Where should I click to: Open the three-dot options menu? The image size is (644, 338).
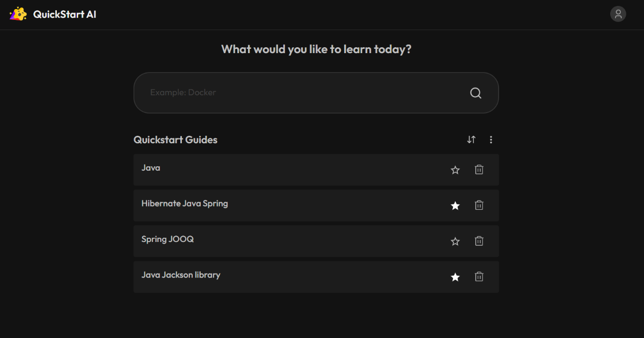tap(491, 139)
